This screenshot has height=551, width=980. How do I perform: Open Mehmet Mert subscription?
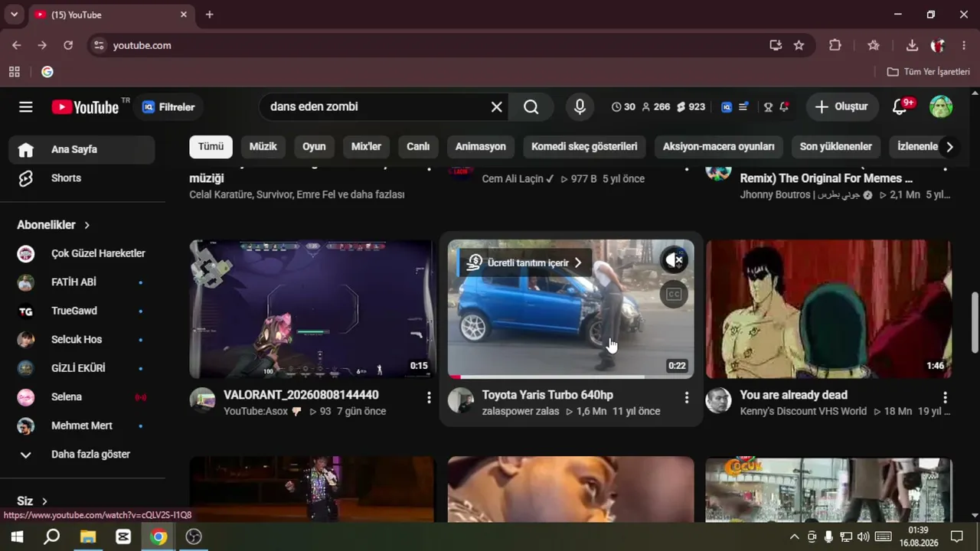(82, 425)
